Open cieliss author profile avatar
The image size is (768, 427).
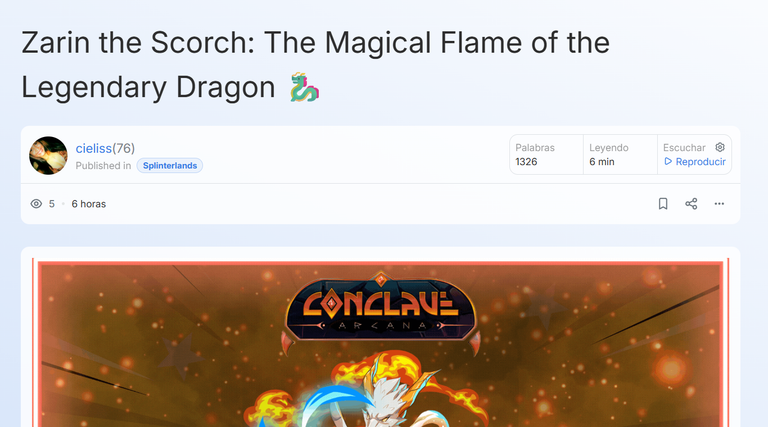click(48, 155)
